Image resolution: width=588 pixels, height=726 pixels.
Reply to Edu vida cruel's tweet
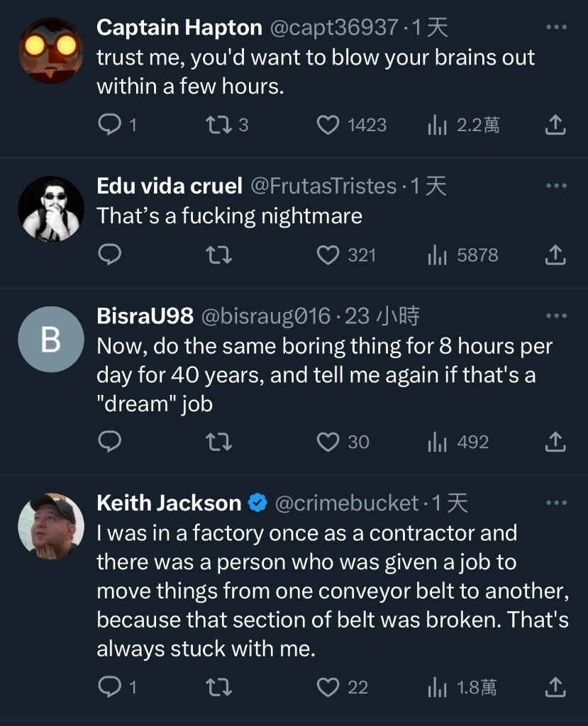pos(109,255)
